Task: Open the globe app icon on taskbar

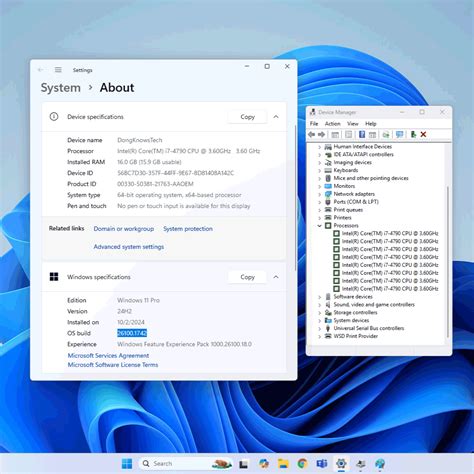Action: (x=380, y=464)
